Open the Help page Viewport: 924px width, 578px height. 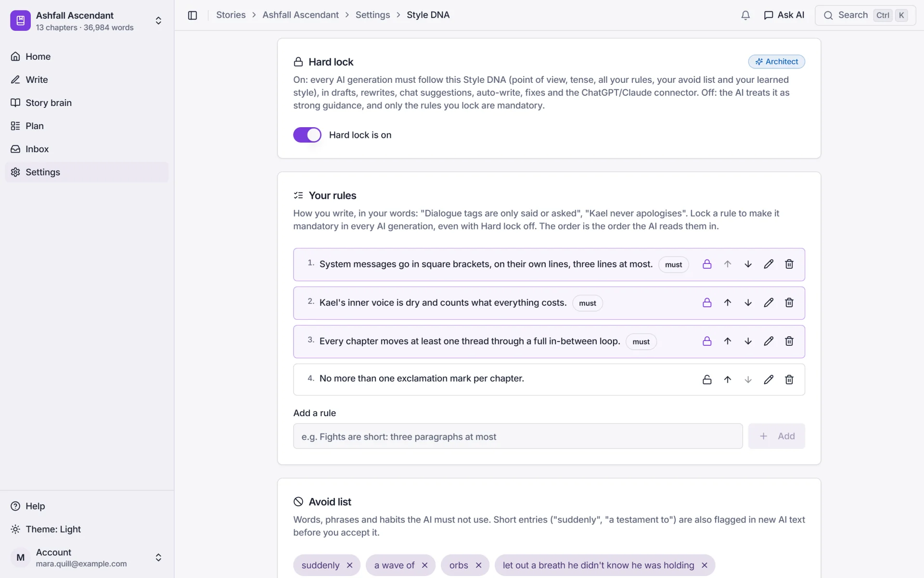tap(87, 506)
